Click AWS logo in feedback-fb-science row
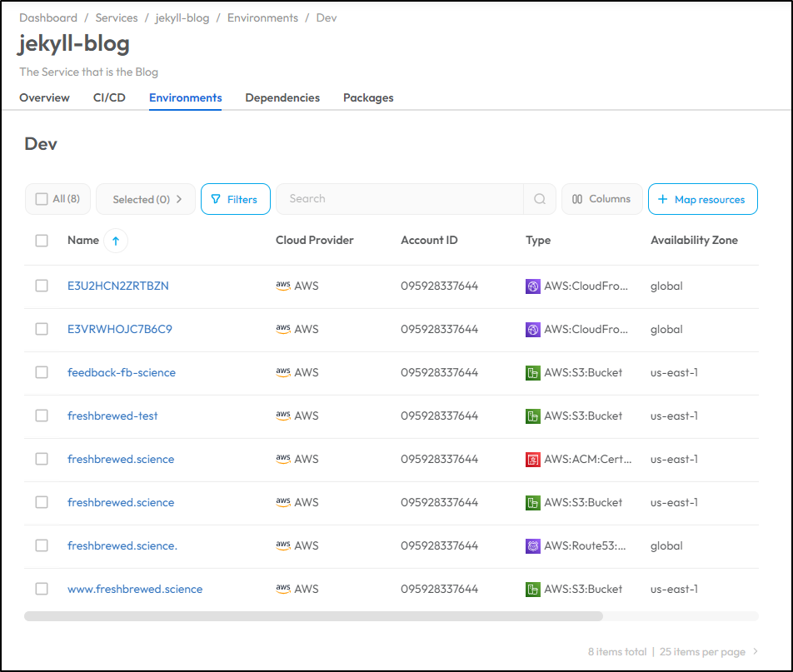This screenshot has height=672, width=793. tap(283, 373)
